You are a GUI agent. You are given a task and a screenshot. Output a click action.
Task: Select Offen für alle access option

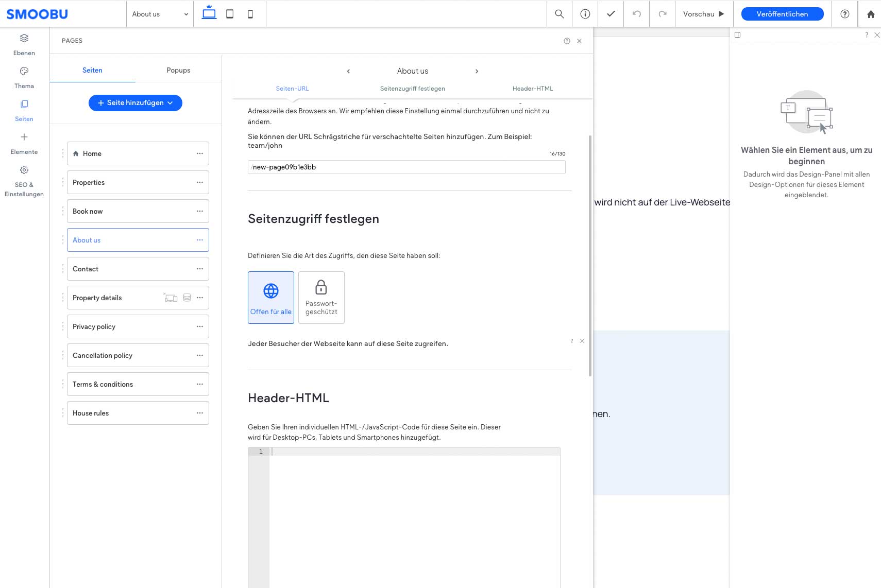[271, 298]
